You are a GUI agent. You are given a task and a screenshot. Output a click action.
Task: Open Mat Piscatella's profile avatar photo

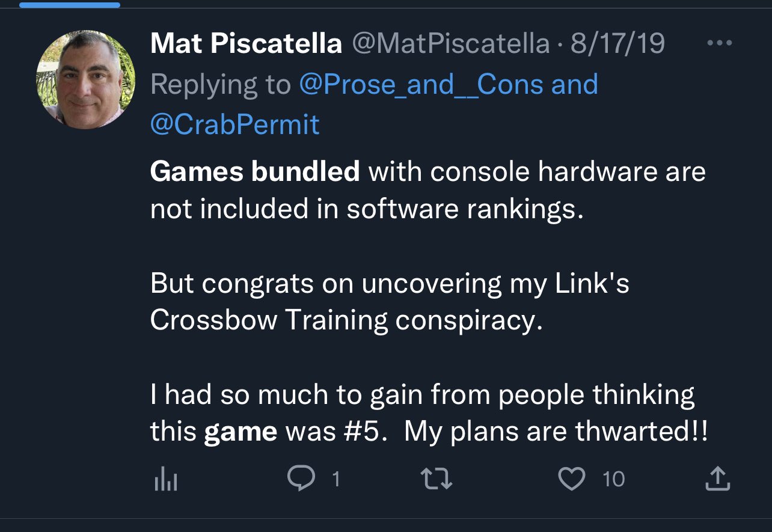click(x=86, y=80)
